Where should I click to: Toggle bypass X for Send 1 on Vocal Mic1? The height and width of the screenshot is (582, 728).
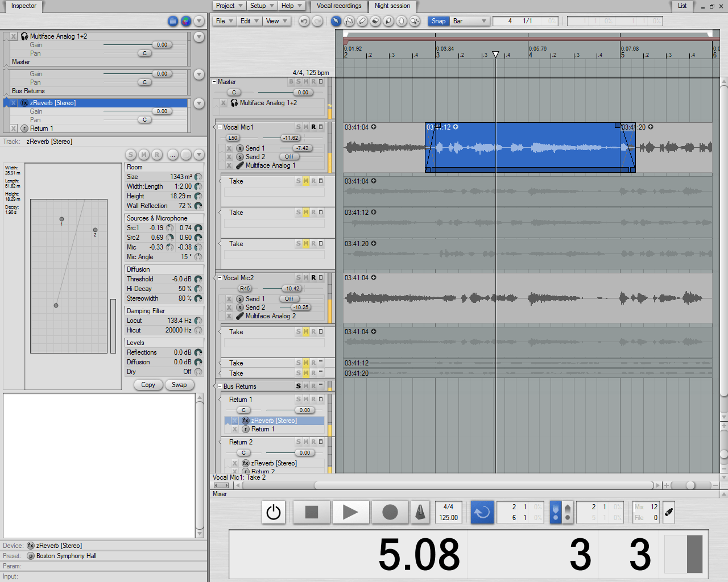pyautogui.click(x=229, y=148)
